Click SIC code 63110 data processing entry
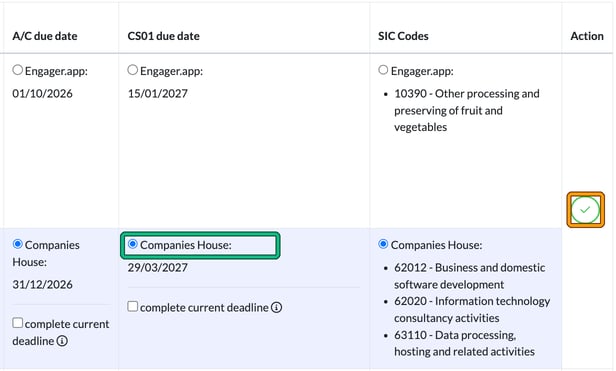 pyautogui.click(x=464, y=343)
